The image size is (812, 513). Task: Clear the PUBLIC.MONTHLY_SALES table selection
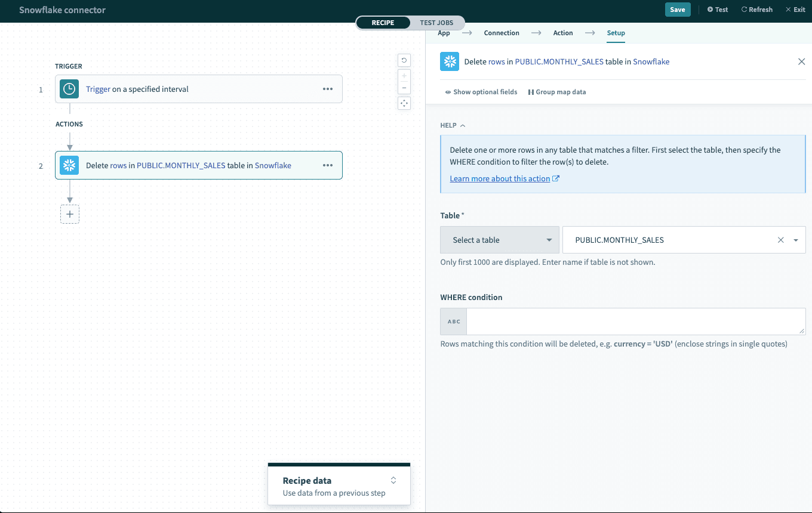pyautogui.click(x=780, y=240)
